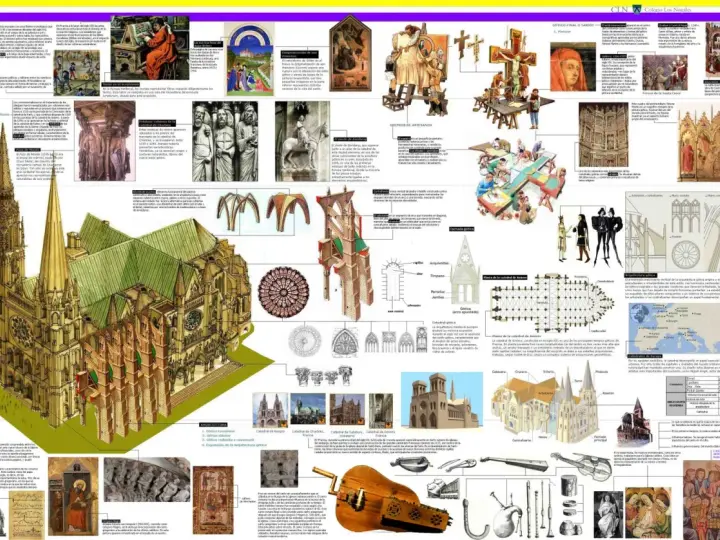Image resolution: width=720 pixels, height=540 pixels.
Task: Select the medieval field workers miniature
Action: click(76, 73)
